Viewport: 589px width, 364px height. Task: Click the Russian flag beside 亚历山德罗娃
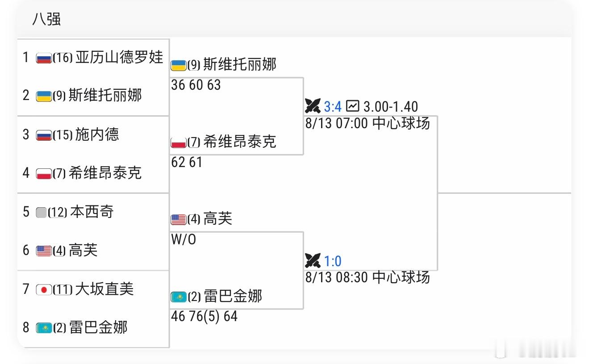tap(44, 58)
